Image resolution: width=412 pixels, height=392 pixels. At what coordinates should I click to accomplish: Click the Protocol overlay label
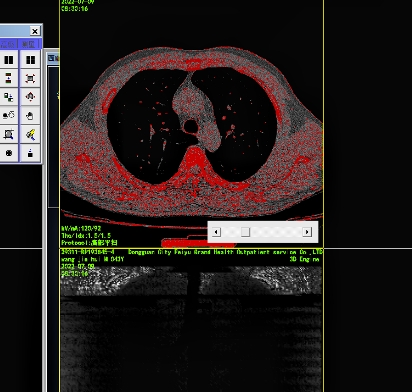tap(89, 243)
